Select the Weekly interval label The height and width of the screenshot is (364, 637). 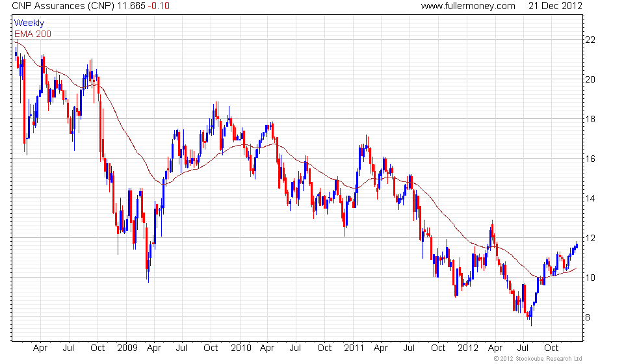29,23
